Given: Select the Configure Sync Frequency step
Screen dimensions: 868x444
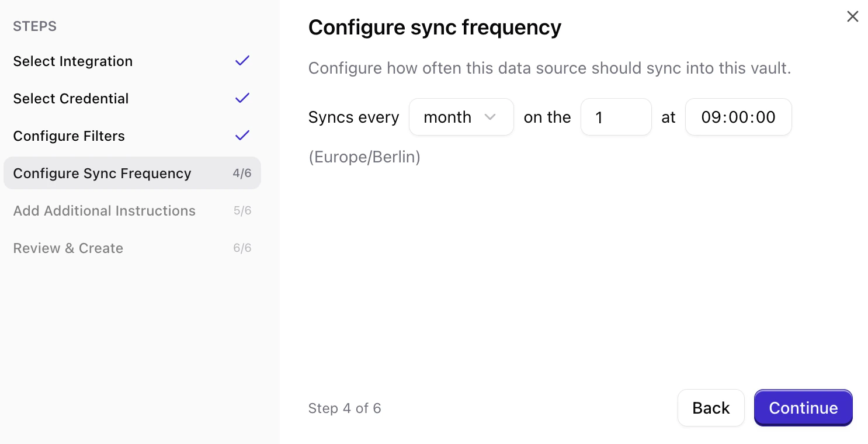Looking at the screenshot, I should (x=102, y=173).
